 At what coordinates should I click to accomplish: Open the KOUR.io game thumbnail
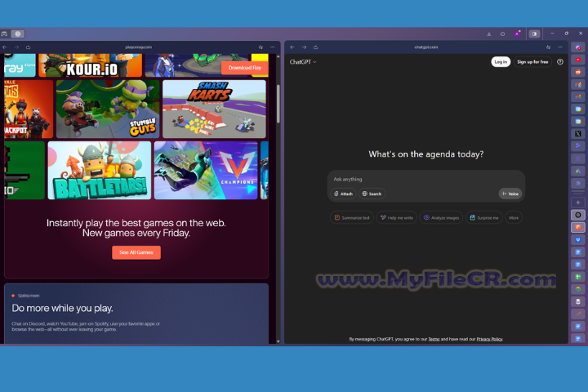point(91,65)
